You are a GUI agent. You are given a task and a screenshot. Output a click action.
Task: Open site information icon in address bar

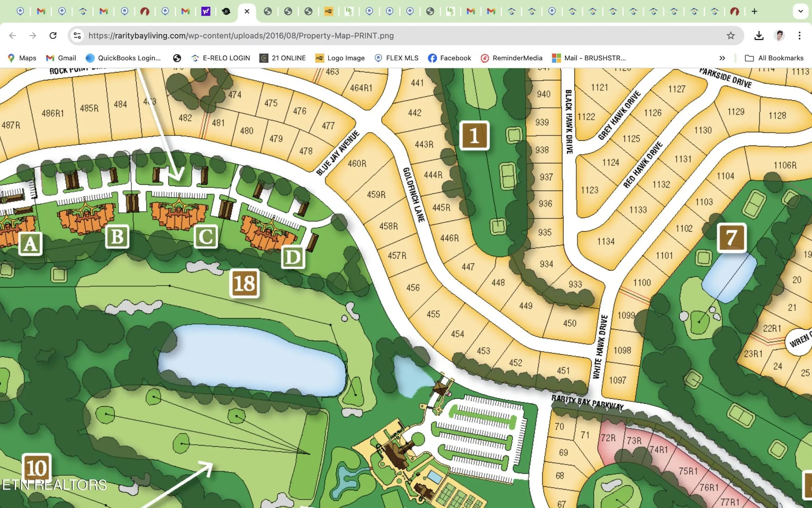pyautogui.click(x=77, y=36)
